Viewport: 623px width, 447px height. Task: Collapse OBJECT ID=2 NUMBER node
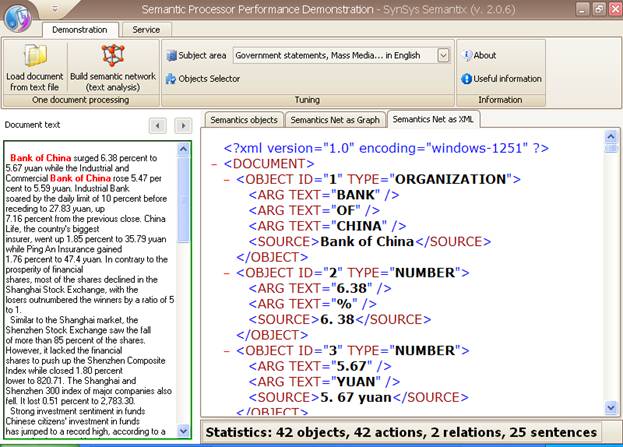click(227, 273)
